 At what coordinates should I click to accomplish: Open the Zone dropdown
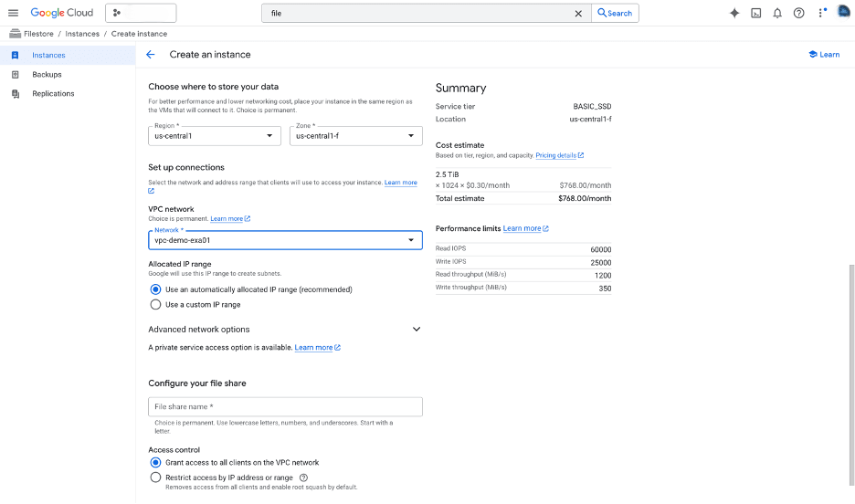[355, 136]
